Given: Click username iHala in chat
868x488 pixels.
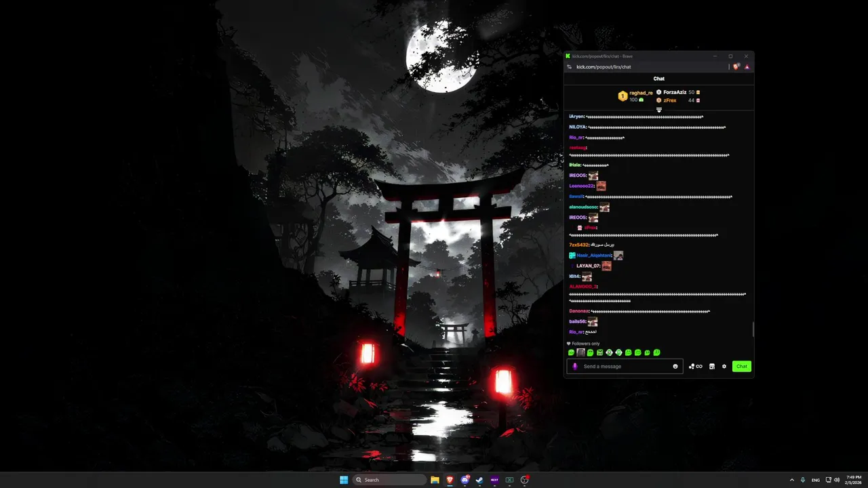Looking at the screenshot, I should click(x=575, y=165).
